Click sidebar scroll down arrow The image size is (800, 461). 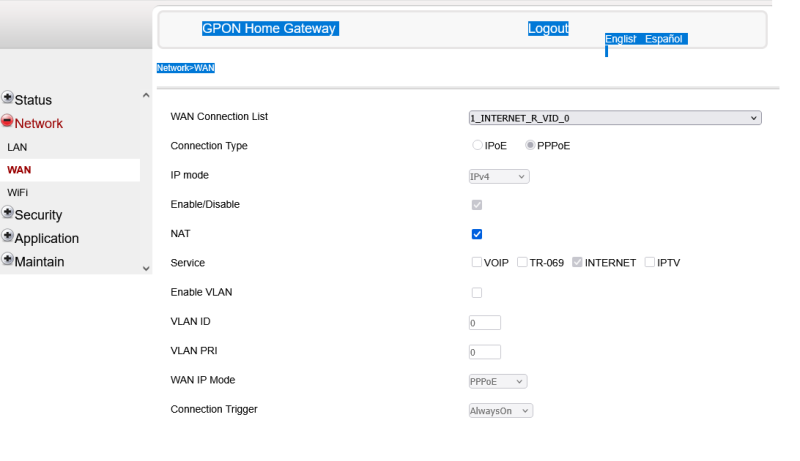point(146,268)
